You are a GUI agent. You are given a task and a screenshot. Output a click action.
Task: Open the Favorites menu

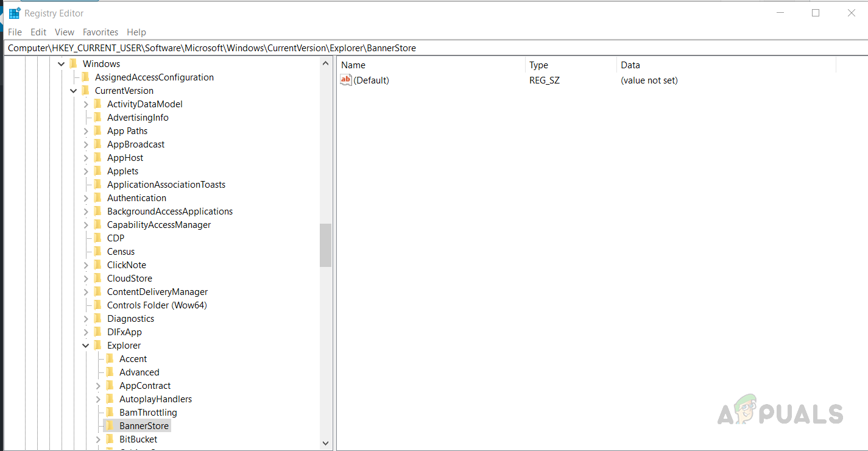coord(101,32)
